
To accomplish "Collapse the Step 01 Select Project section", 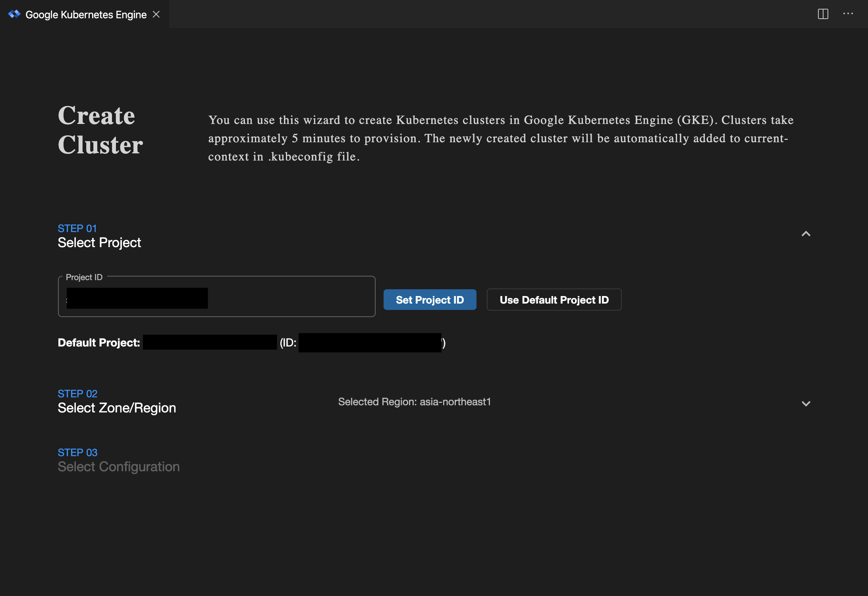I will pos(806,234).
